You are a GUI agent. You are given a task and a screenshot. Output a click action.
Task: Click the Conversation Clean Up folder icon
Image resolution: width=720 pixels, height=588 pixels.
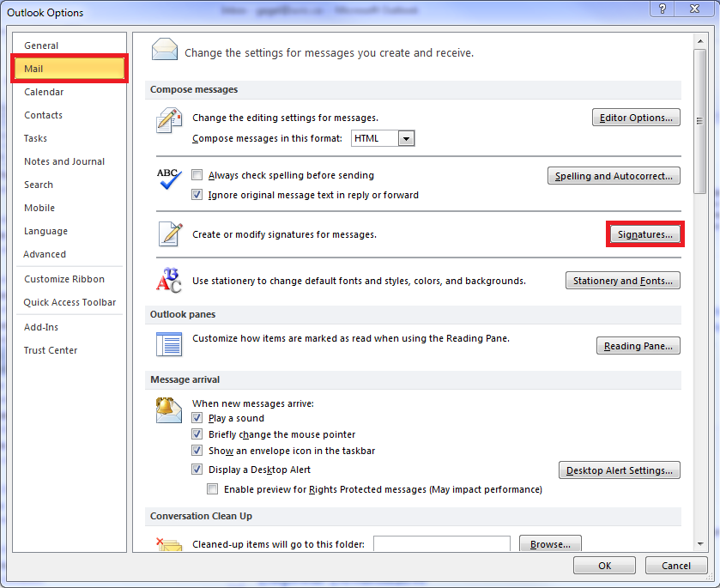169,544
